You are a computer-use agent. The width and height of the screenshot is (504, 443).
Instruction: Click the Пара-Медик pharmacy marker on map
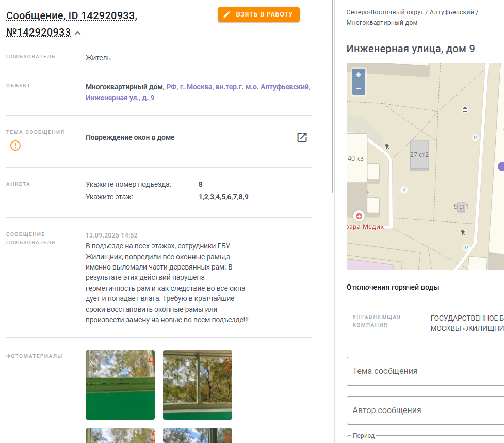tap(359, 216)
